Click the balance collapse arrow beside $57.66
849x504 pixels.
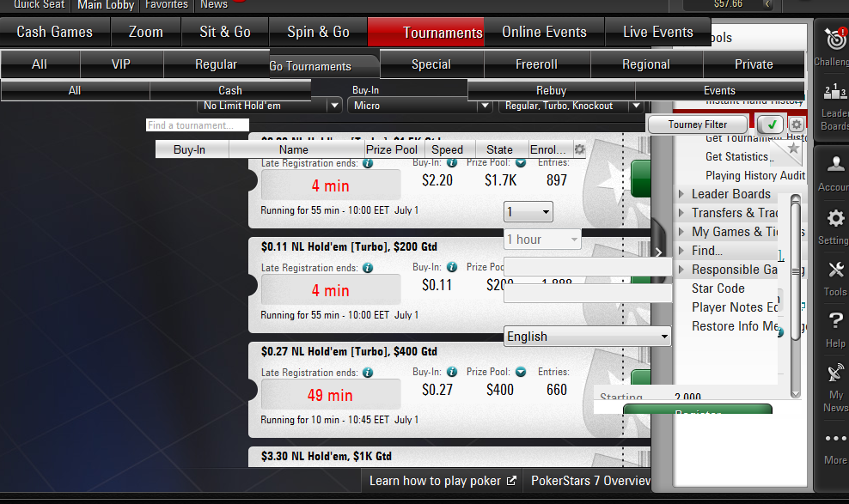pos(767,4)
